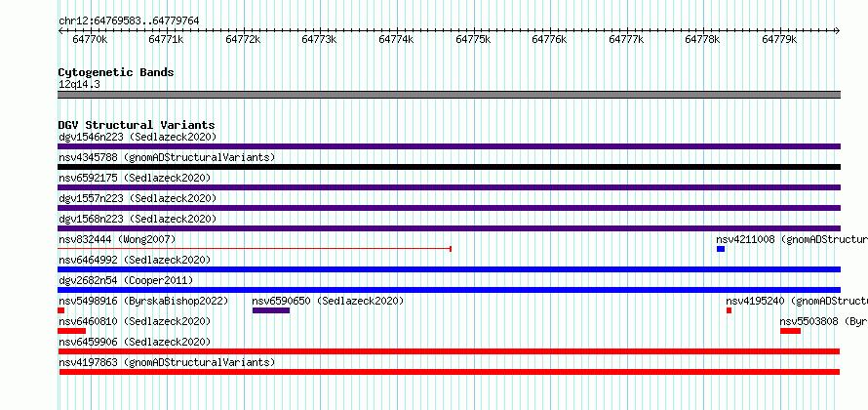
Task: Click the 64778k ruler tick label
Action: pos(702,39)
